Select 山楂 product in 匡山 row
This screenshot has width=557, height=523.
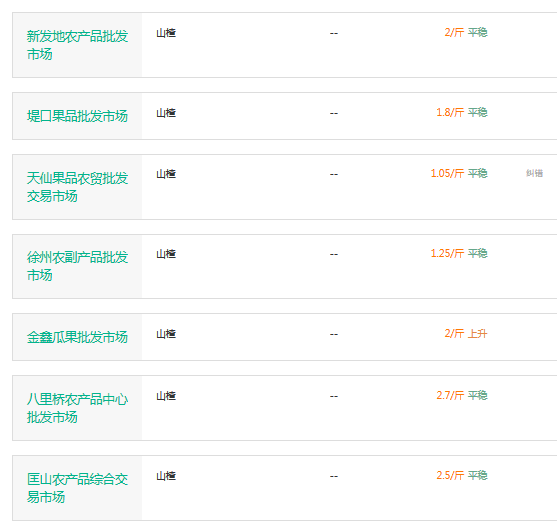(166, 476)
